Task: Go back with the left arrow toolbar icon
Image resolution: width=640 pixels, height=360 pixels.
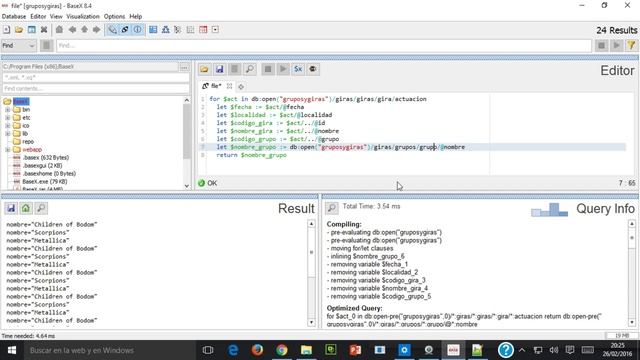Action: coord(72,30)
